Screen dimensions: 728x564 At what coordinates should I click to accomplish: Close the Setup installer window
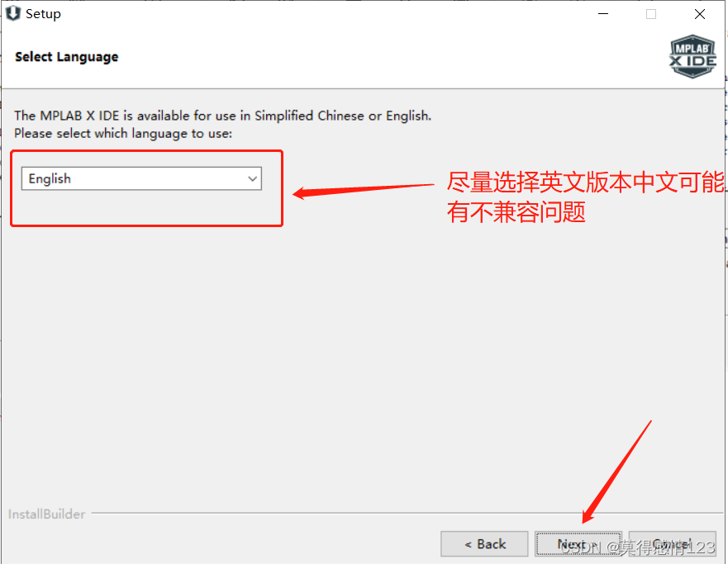click(x=700, y=14)
